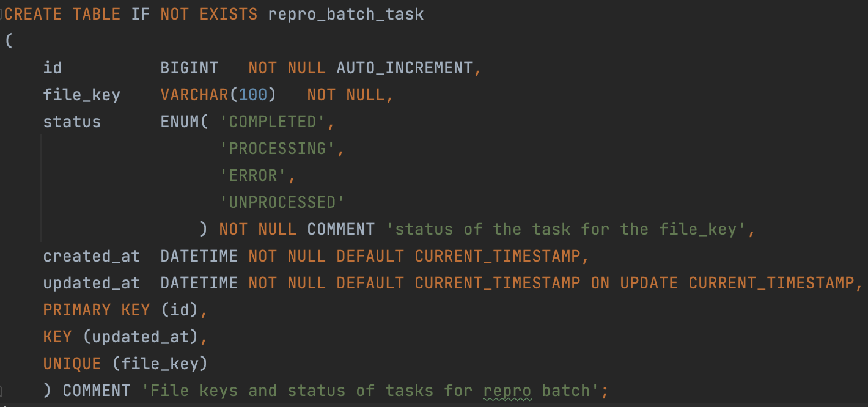The width and height of the screenshot is (868, 407).
Task: Click the 'UNPROCESSED' enum value
Action: pyautogui.click(x=282, y=202)
